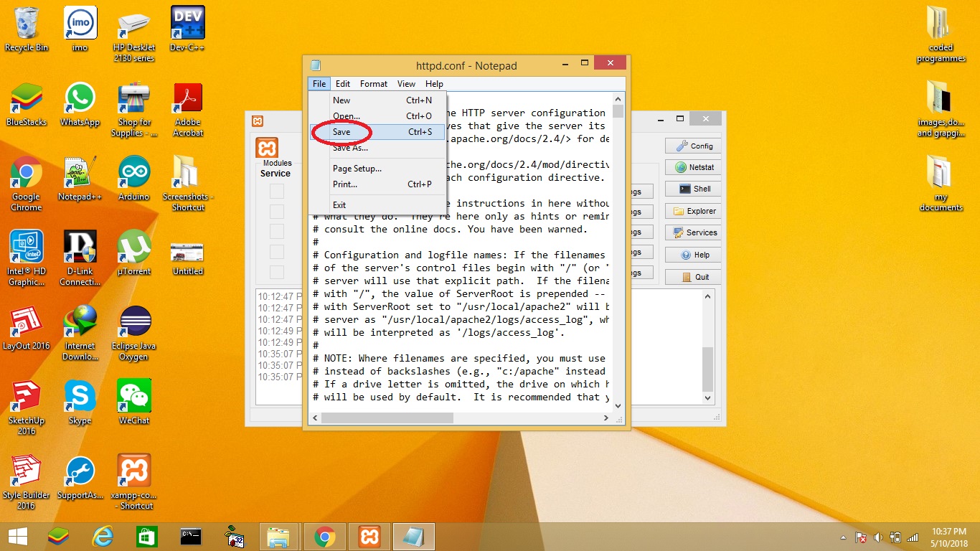Select the imo desktop shortcut
This screenshot has height=551, width=980.
coord(80,29)
